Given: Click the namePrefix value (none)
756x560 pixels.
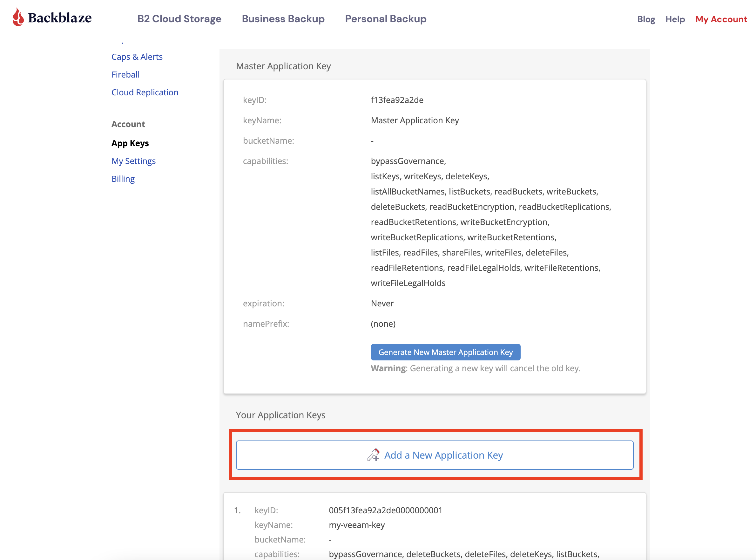Looking at the screenshot, I should (x=383, y=324).
